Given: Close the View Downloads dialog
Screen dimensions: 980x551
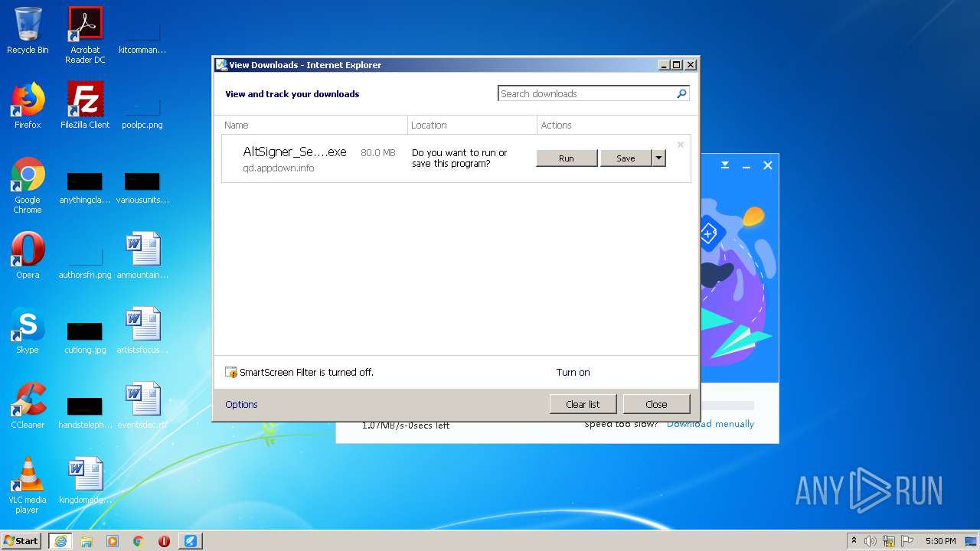Looking at the screenshot, I should [x=656, y=404].
